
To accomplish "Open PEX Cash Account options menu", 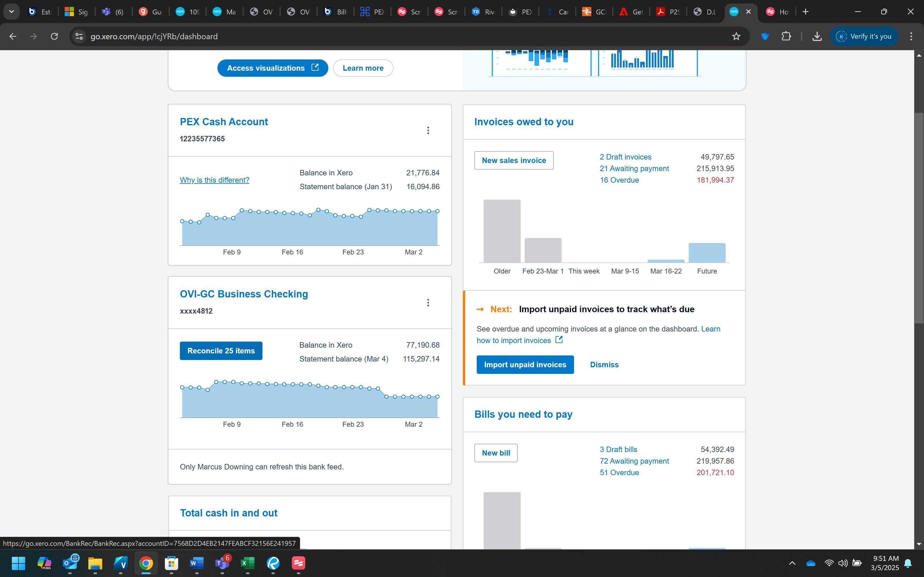I will point(428,130).
